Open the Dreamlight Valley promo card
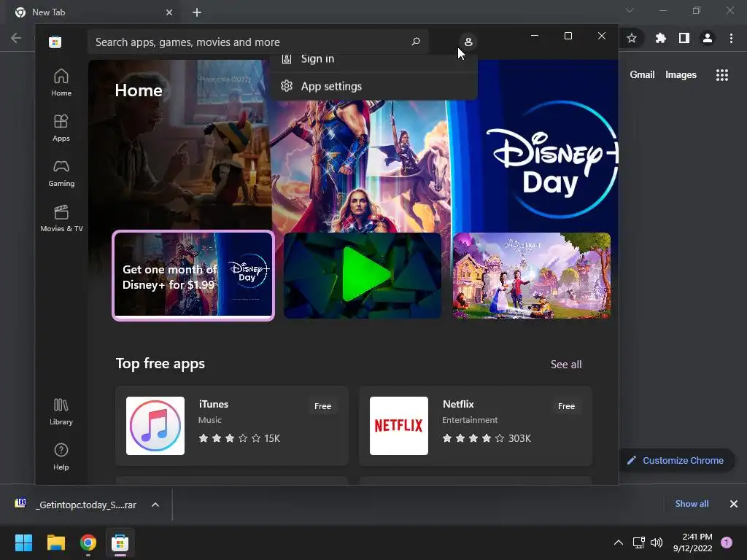 click(x=532, y=275)
